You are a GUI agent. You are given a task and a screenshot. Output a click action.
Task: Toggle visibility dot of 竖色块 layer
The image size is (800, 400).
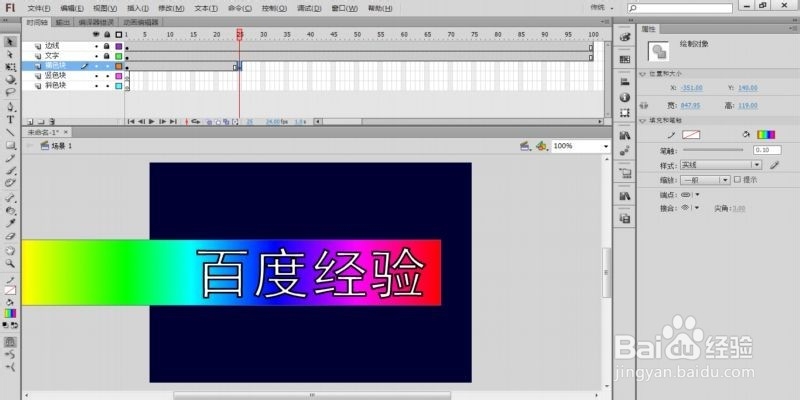(x=96, y=76)
